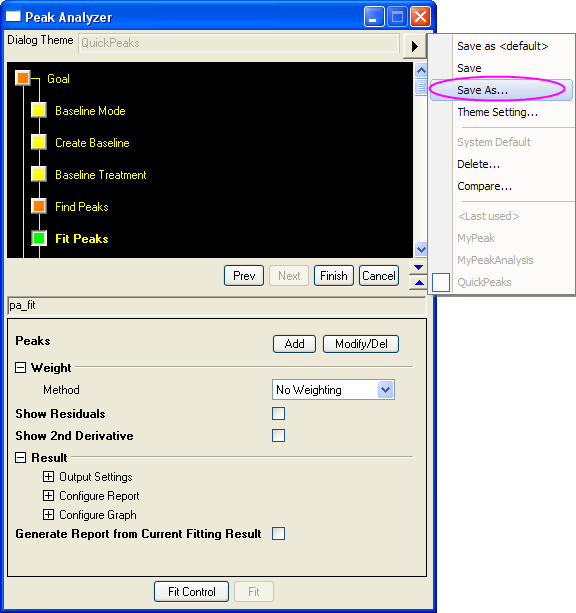576x613 pixels.
Task: Click the pa_fit text field
Action: [x=216, y=305]
